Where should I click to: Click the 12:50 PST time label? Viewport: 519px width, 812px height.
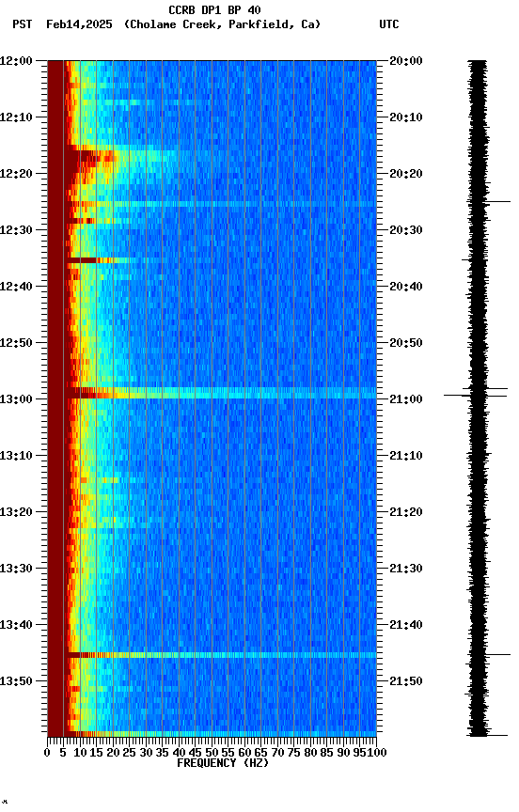[16, 343]
